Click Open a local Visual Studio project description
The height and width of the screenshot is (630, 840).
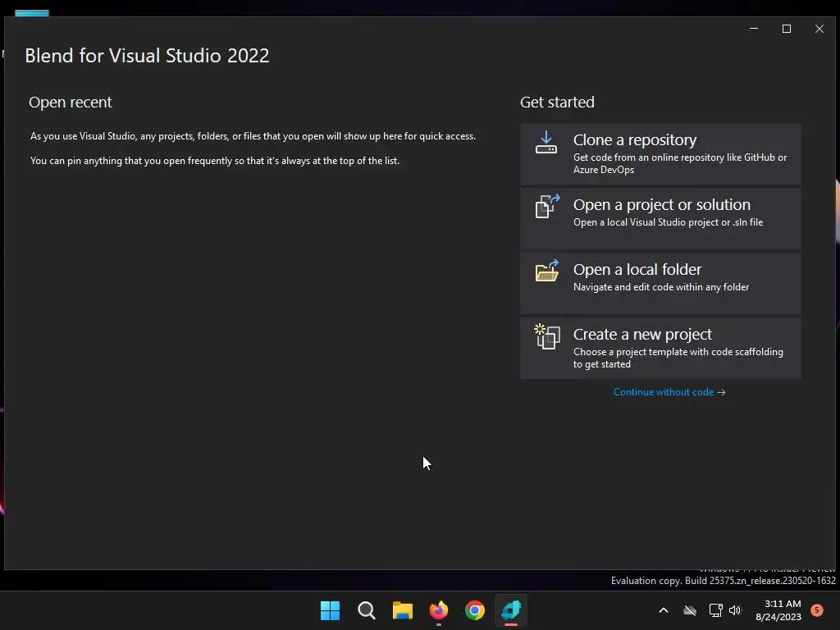[668, 222]
